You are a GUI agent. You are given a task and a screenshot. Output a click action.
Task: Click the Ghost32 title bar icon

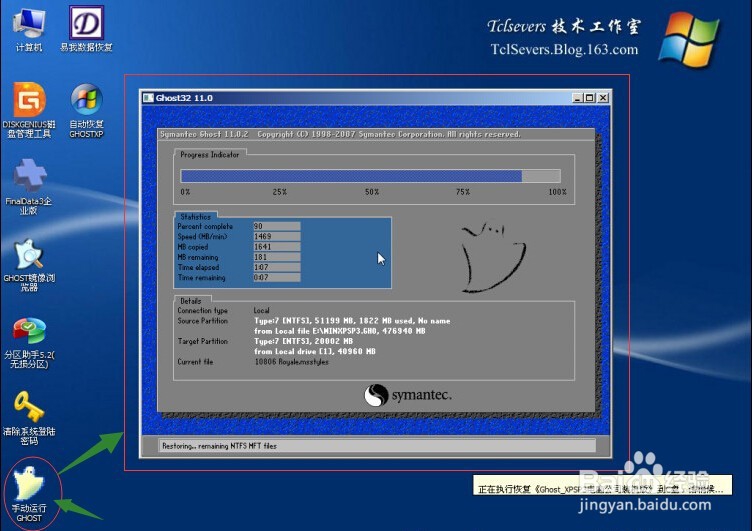pos(149,98)
